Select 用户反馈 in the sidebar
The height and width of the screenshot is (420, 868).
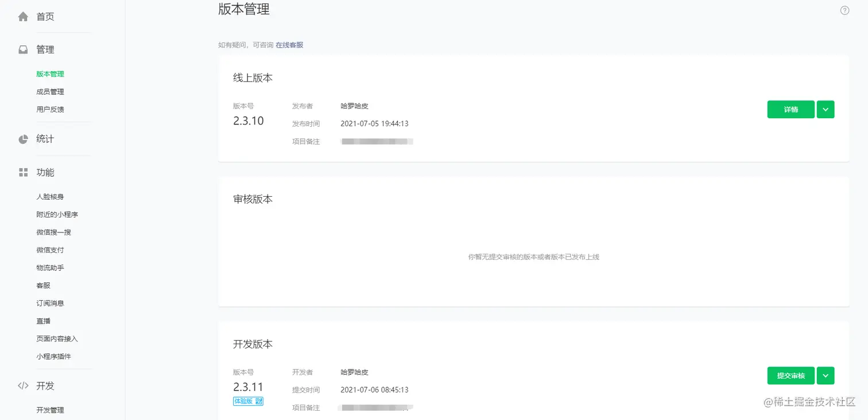click(50, 109)
